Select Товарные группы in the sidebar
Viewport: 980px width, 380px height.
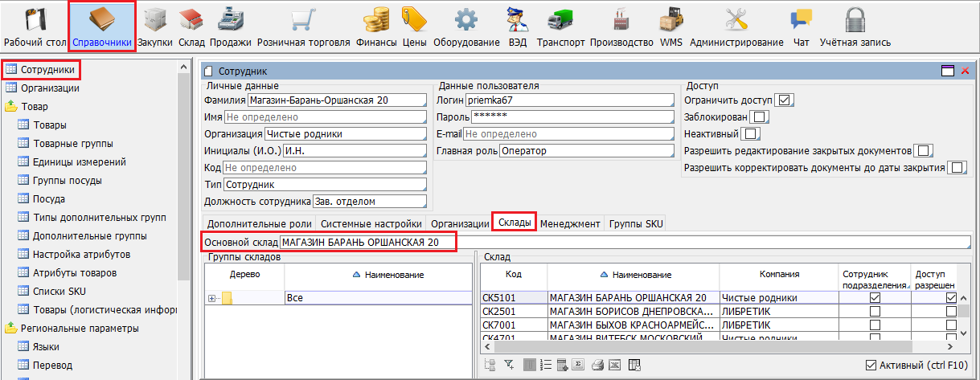pyautogui.click(x=72, y=143)
